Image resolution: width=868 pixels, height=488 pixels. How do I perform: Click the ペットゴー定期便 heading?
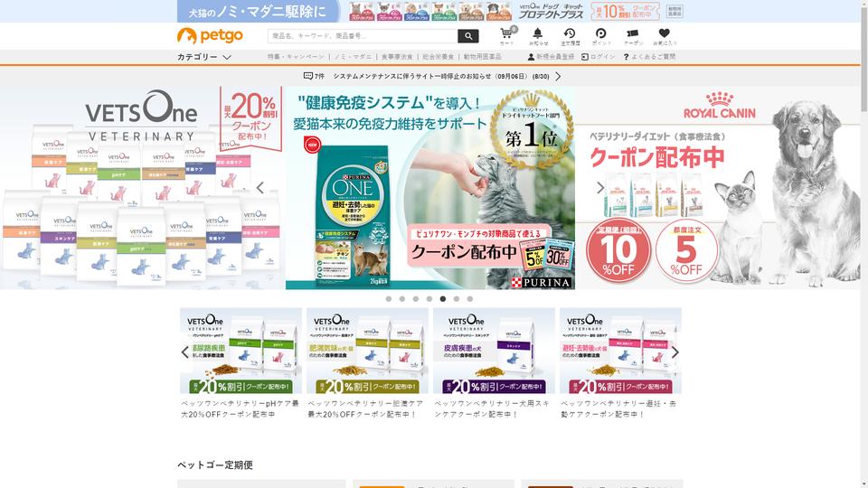click(215, 465)
